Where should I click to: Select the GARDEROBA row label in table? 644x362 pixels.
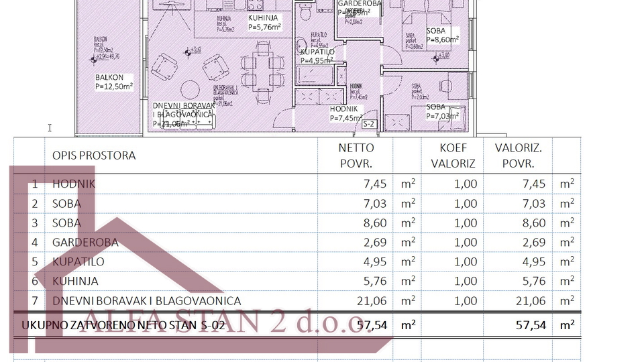click(x=85, y=242)
